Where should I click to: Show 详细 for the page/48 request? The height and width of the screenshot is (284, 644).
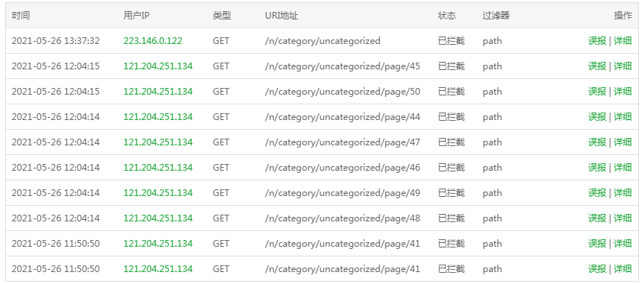coord(622,218)
